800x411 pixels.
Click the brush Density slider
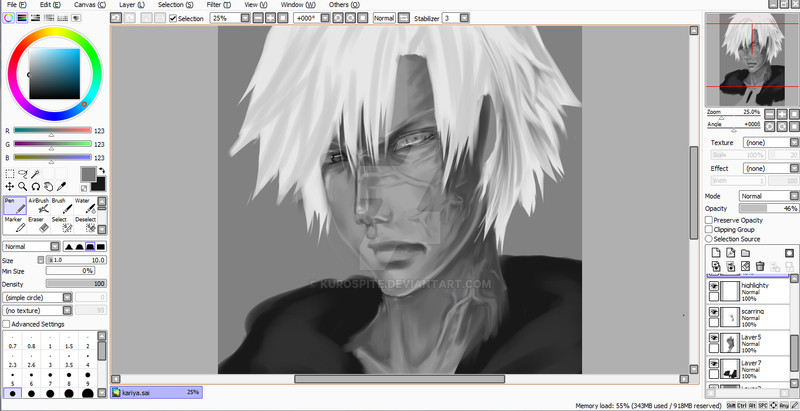(x=76, y=284)
